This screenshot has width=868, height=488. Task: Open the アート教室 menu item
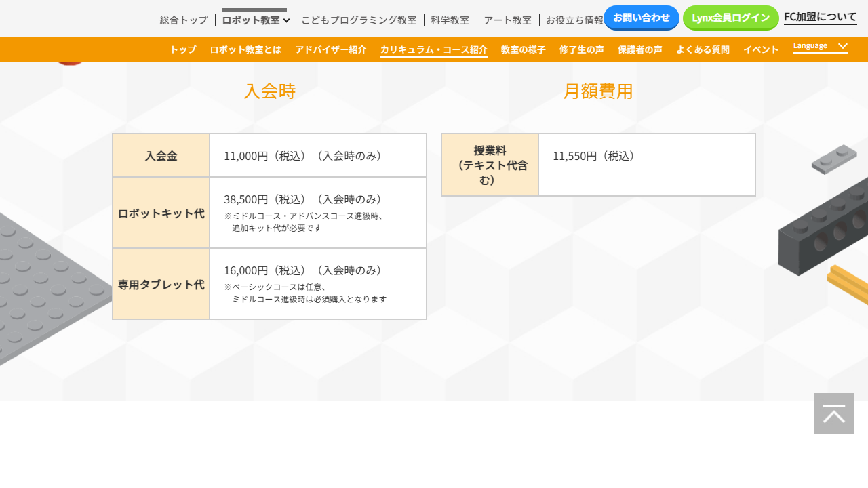(x=508, y=20)
